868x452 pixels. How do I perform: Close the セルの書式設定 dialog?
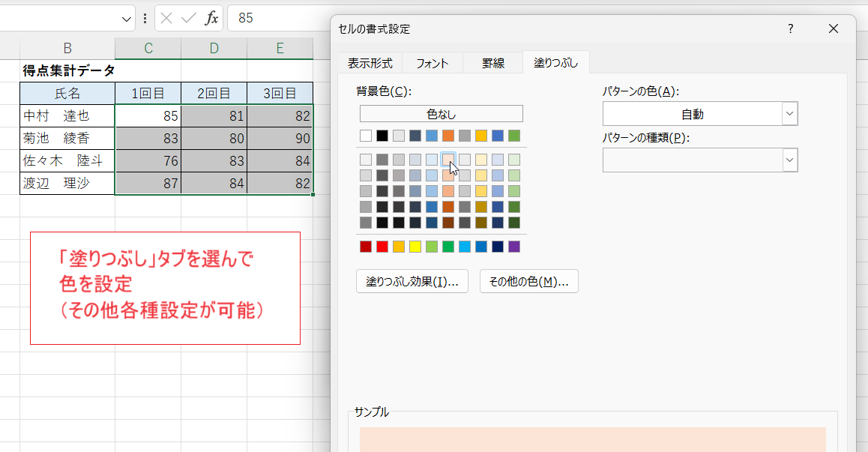click(x=833, y=28)
